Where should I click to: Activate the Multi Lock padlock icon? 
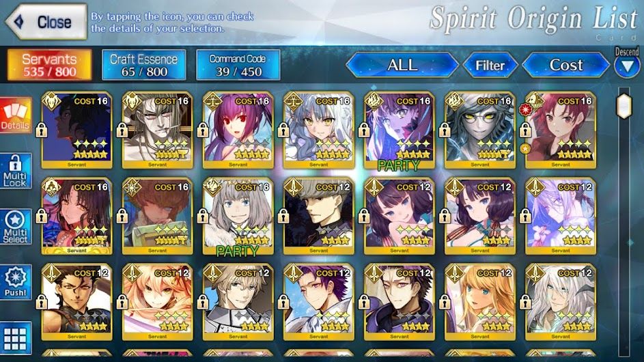pyautogui.click(x=16, y=171)
